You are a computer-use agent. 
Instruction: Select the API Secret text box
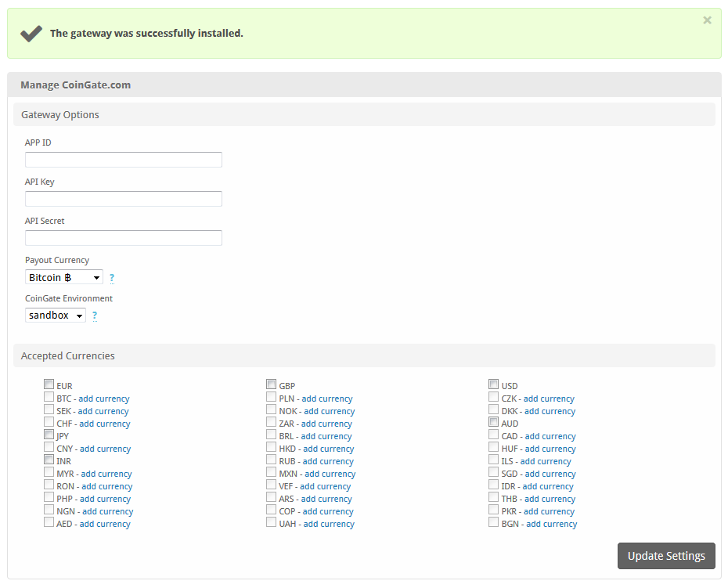click(x=124, y=238)
